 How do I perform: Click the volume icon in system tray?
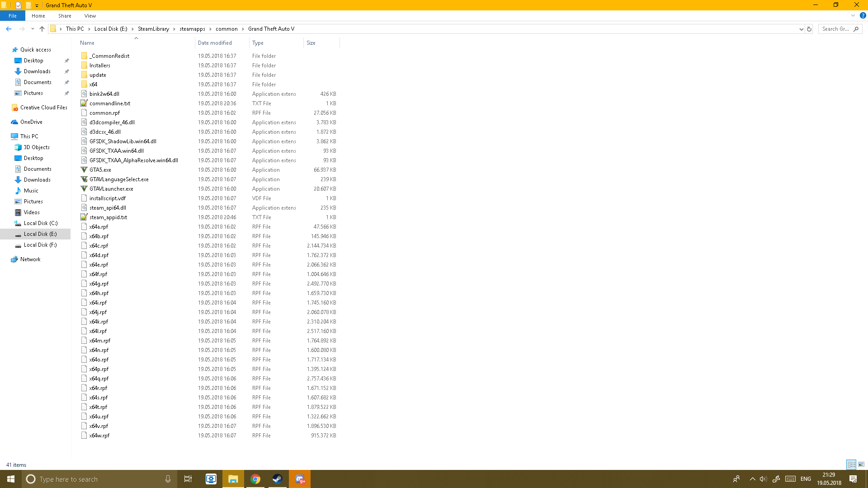click(x=763, y=479)
